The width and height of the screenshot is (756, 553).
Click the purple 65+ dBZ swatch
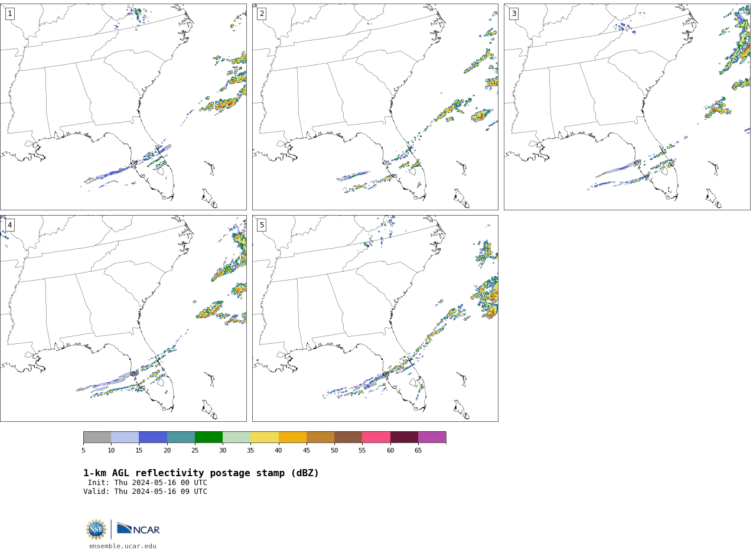[x=432, y=437]
